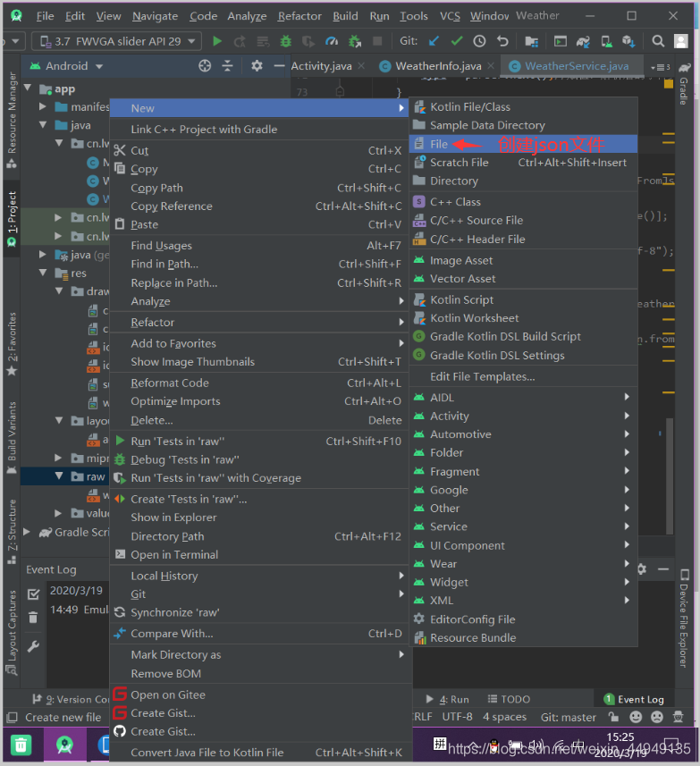Change the UTF-8 file encoding
This screenshot has width=700, height=766.
tap(457, 717)
